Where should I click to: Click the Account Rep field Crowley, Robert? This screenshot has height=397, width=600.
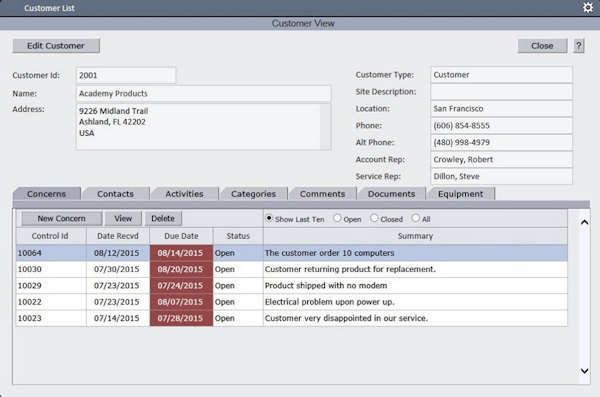tap(501, 159)
